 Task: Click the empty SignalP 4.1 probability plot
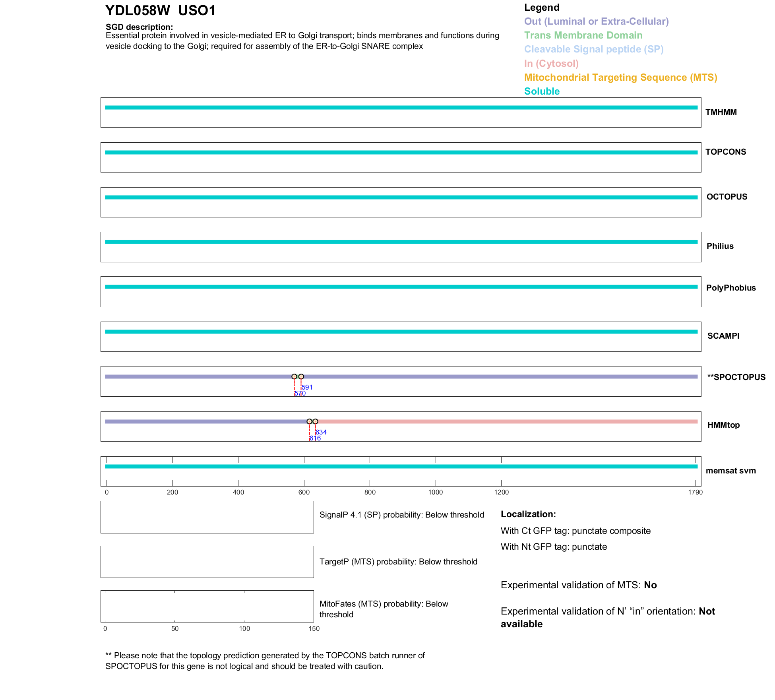point(207,517)
